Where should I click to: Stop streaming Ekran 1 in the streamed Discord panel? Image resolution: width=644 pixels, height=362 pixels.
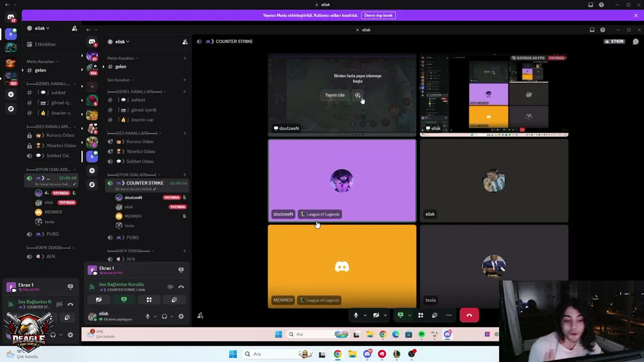[181, 270]
